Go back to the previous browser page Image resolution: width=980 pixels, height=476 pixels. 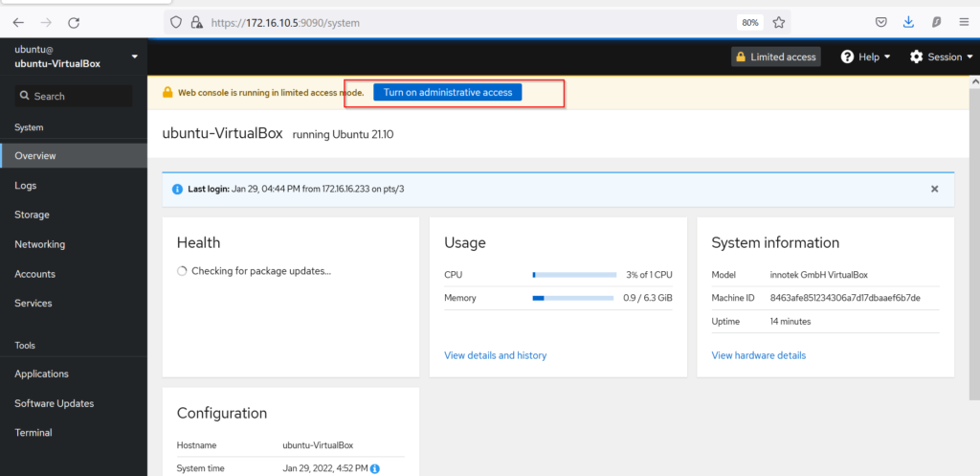coord(18,23)
